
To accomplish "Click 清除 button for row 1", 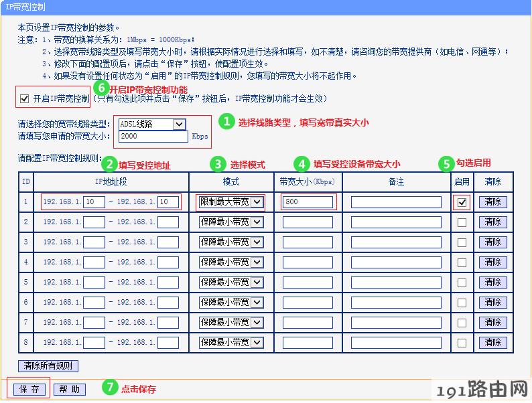I will tap(492, 202).
